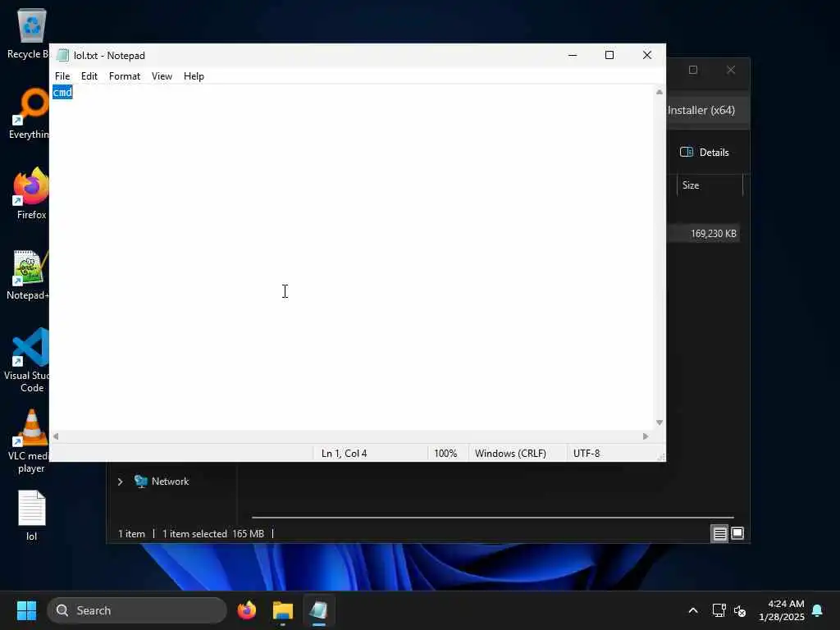Expand the Network node in File Explorer
This screenshot has height=630, width=840.
[120, 482]
